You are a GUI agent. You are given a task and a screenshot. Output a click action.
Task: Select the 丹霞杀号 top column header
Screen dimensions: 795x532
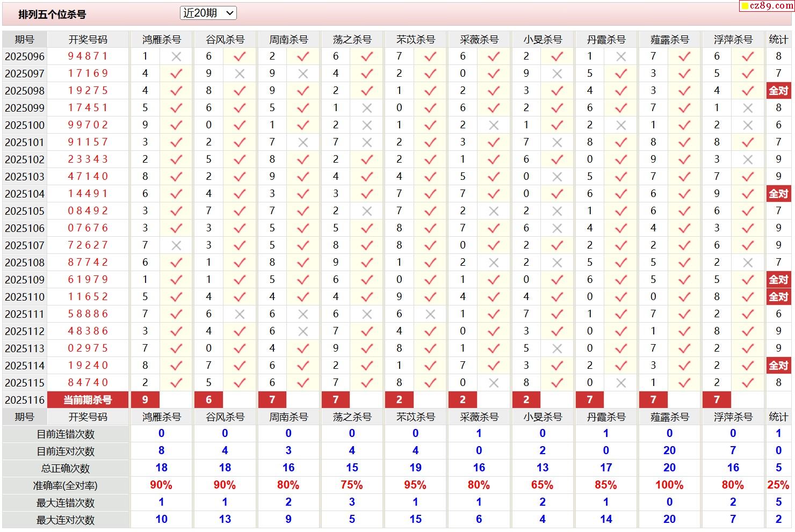coord(606,39)
